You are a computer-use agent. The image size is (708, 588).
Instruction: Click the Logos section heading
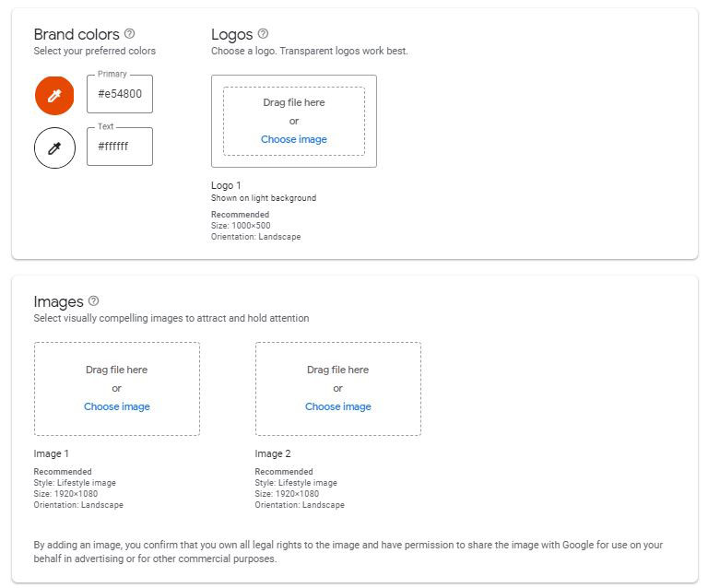coord(231,35)
